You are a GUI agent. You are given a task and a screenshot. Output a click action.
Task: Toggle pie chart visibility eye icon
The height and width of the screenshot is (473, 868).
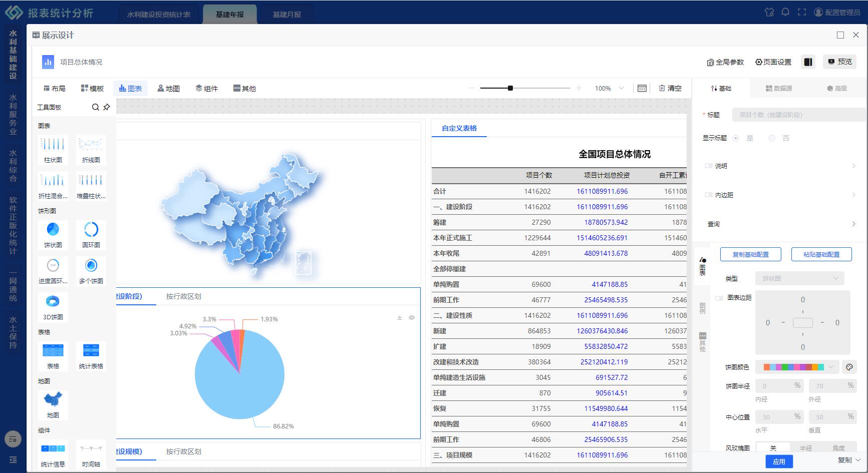412,318
